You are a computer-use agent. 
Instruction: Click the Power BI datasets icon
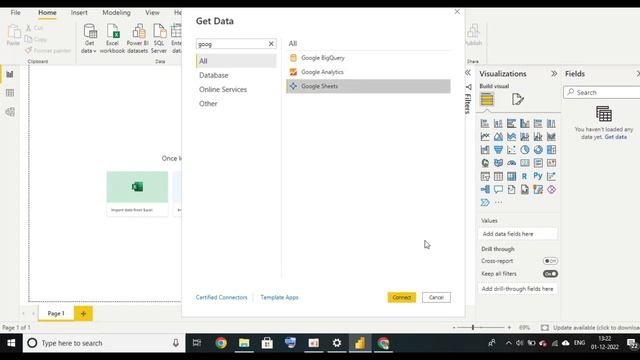coord(138,39)
